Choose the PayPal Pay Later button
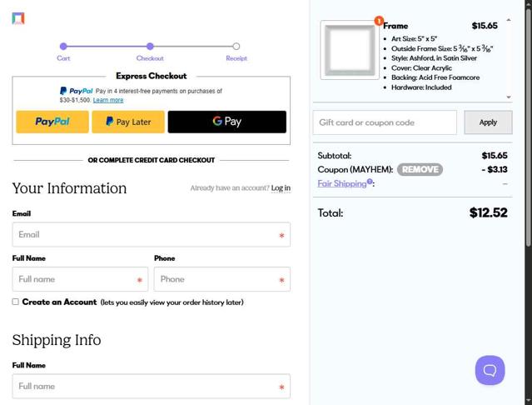Viewport: 532px width, 405px height. pyautogui.click(x=128, y=122)
